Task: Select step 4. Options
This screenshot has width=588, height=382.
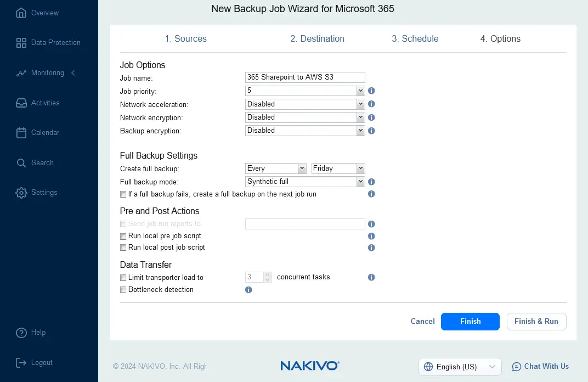Action: pos(500,38)
